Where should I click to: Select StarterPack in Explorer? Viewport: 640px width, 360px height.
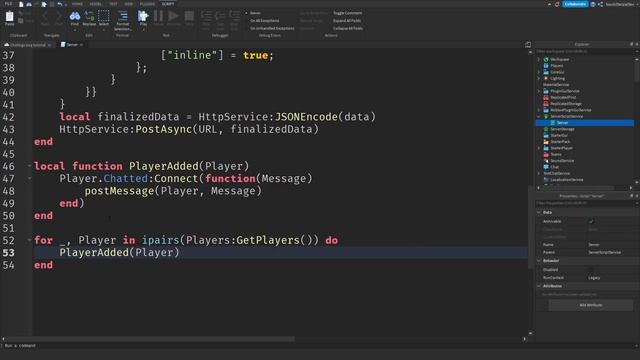[560, 142]
